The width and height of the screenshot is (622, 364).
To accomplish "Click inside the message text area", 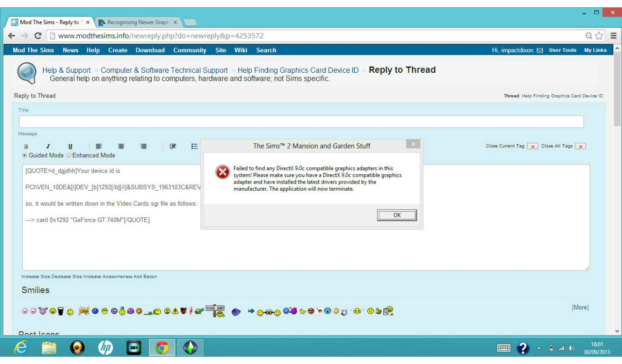I will pyautogui.click(x=306, y=217).
